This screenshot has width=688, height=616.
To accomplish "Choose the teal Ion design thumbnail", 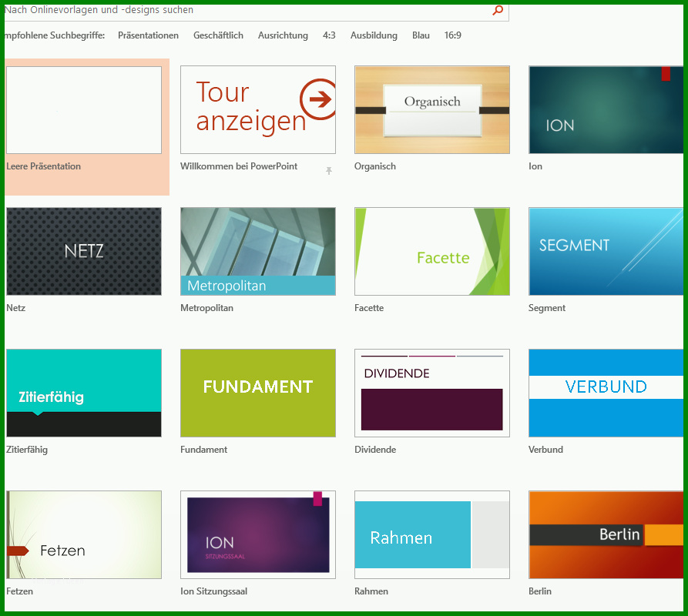I will (x=606, y=110).
